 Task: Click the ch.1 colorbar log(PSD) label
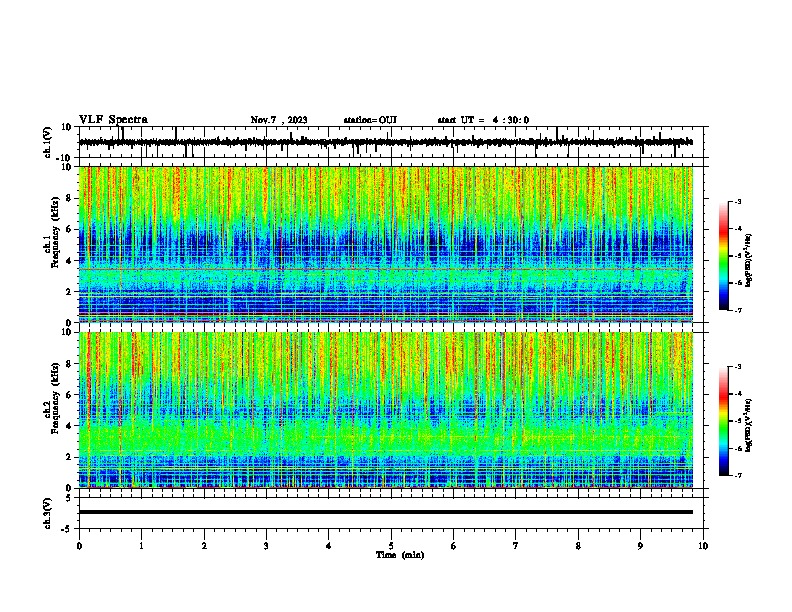coord(749,261)
